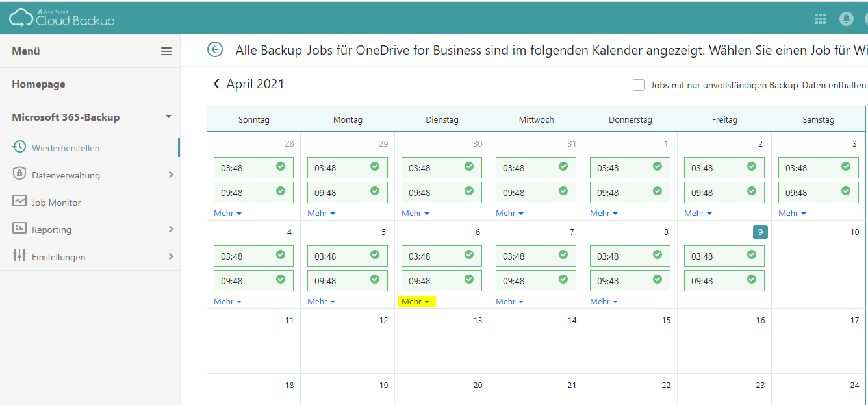The width and height of the screenshot is (868, 405).
Task: Expand the Mehr dropdown under April 1
Action: [x=604, y=213]
